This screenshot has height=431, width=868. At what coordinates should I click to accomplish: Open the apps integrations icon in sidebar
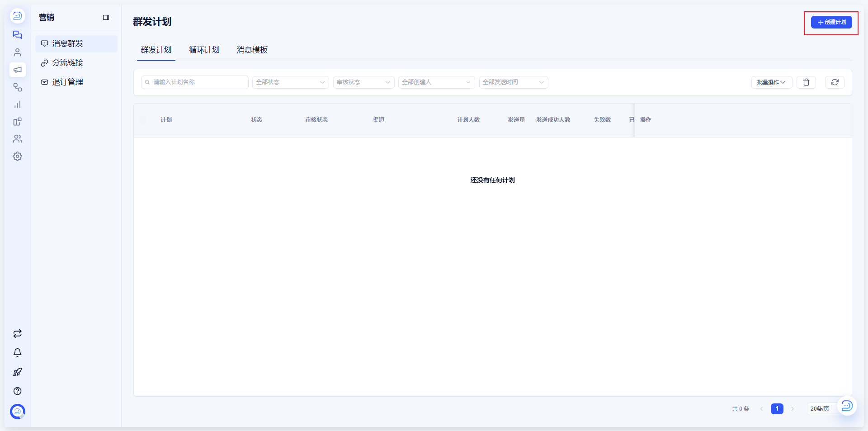click(x=18, y=122)
